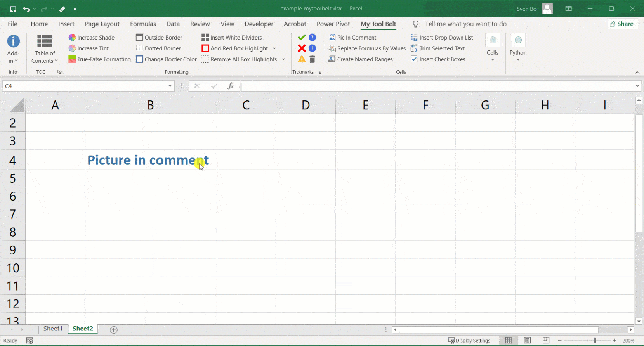
Task: Click the green checkmark tickmark icon
Action: coord(302,38)
